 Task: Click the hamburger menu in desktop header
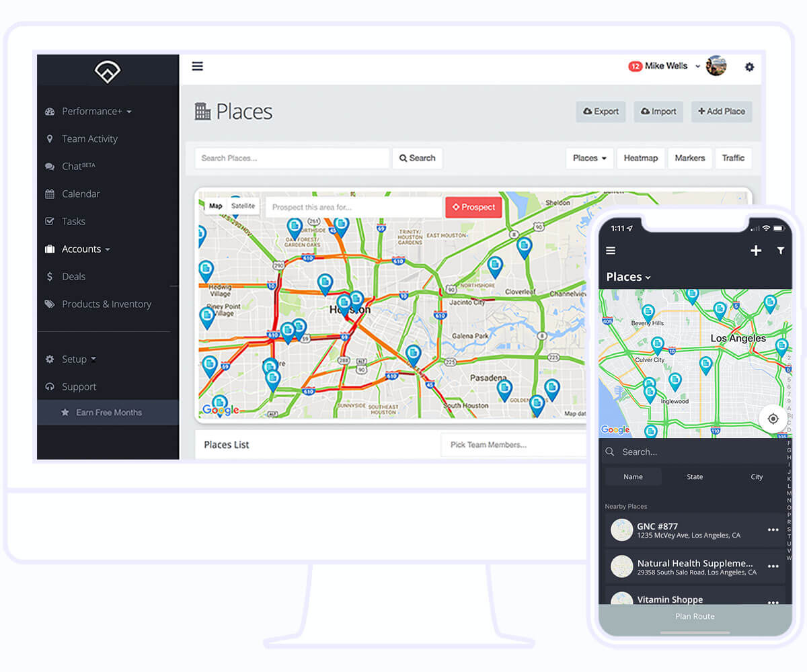click(x=197, y=66)
